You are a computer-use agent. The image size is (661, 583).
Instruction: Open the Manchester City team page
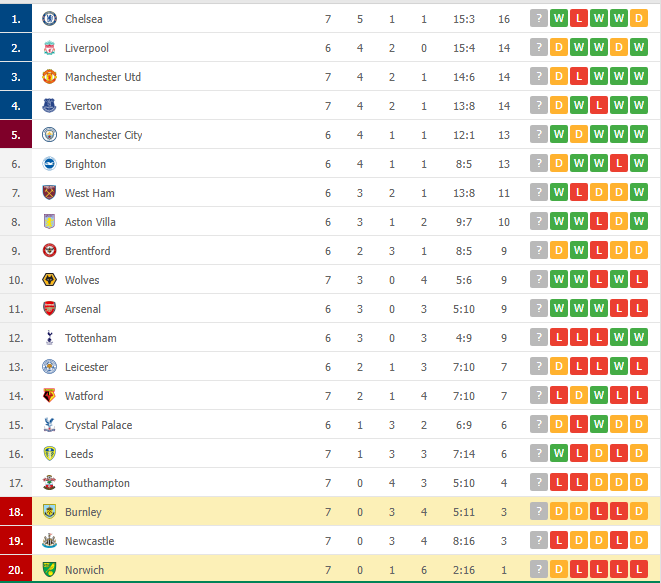pos(104,135)
